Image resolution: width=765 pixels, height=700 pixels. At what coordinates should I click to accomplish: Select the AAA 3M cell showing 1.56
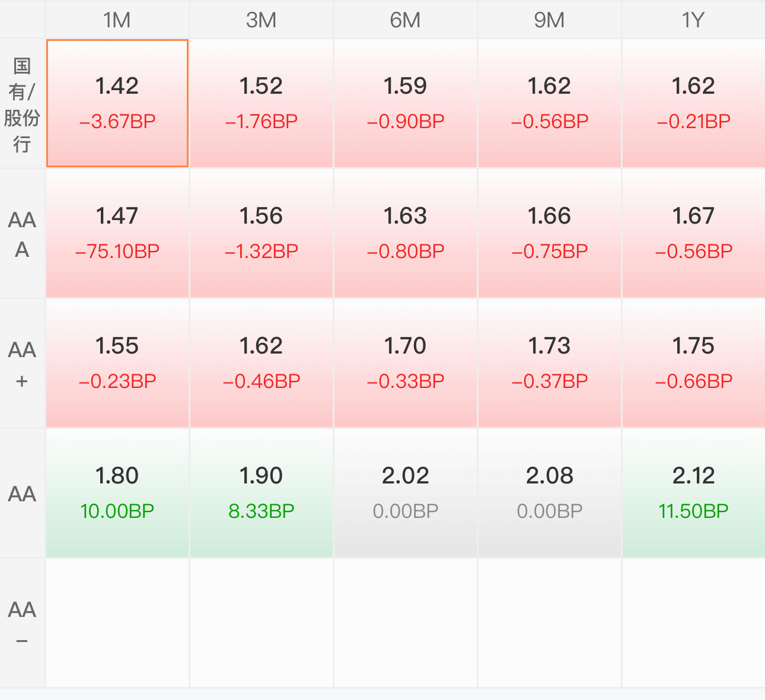click(x=262, y=233)
